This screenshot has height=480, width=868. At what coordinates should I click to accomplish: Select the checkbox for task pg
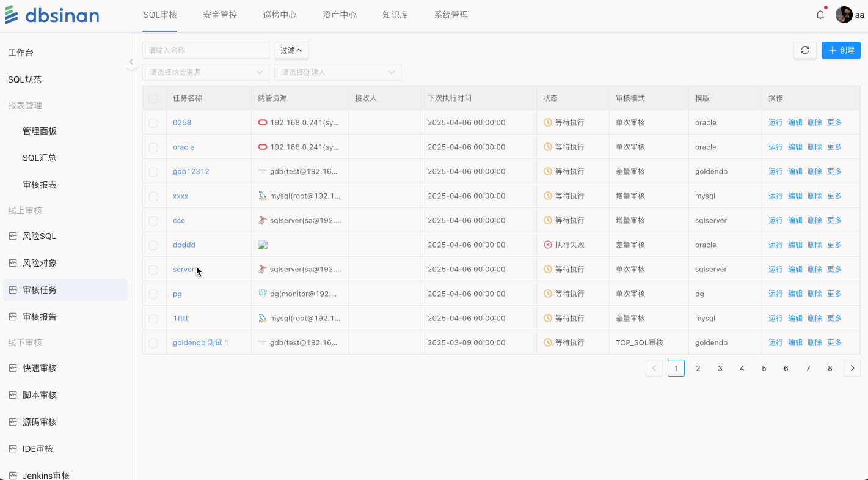click(x=153, y=294)
